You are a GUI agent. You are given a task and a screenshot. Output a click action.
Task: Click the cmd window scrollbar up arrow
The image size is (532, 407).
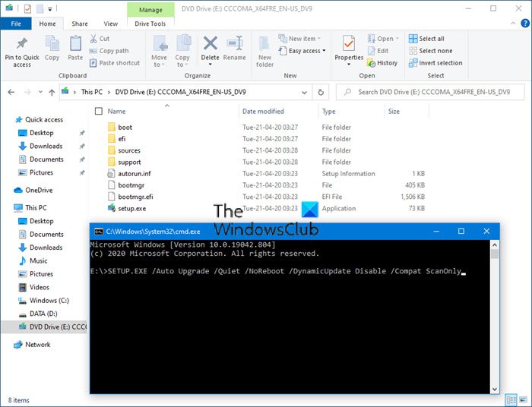pos(494,245)
